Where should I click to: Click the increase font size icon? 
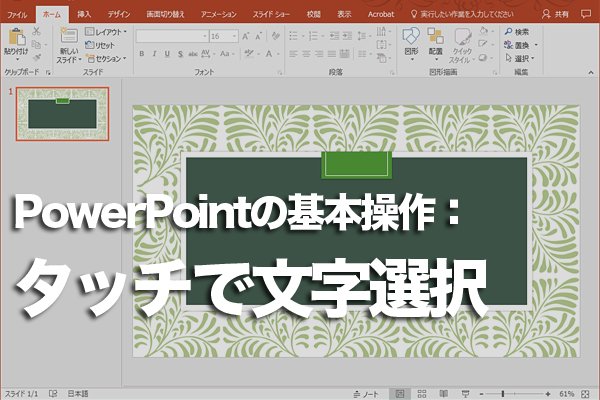point(246,36)
